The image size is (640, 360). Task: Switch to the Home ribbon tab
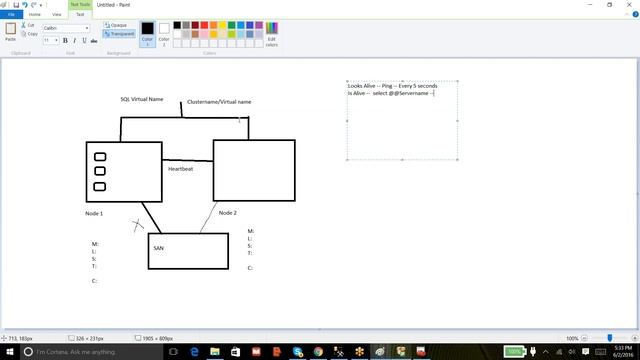tap(35, 14)
